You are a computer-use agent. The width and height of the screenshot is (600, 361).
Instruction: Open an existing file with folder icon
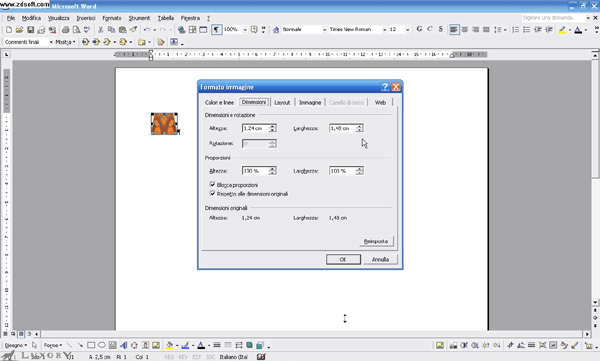(x=19, y=29)
